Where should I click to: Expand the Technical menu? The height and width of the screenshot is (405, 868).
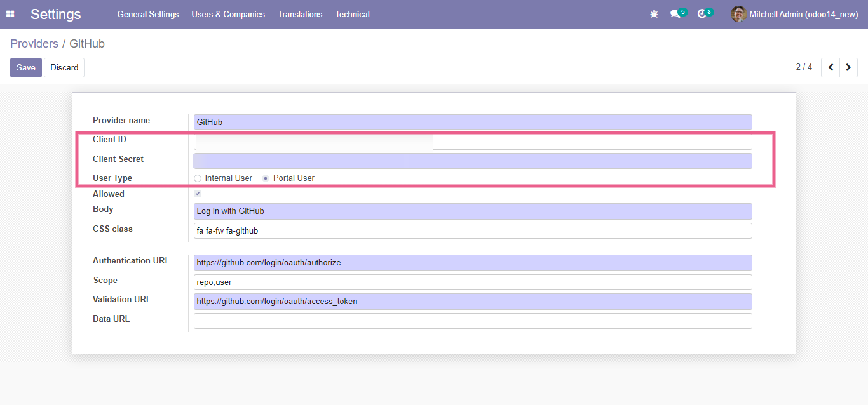[x=352, y=14]
